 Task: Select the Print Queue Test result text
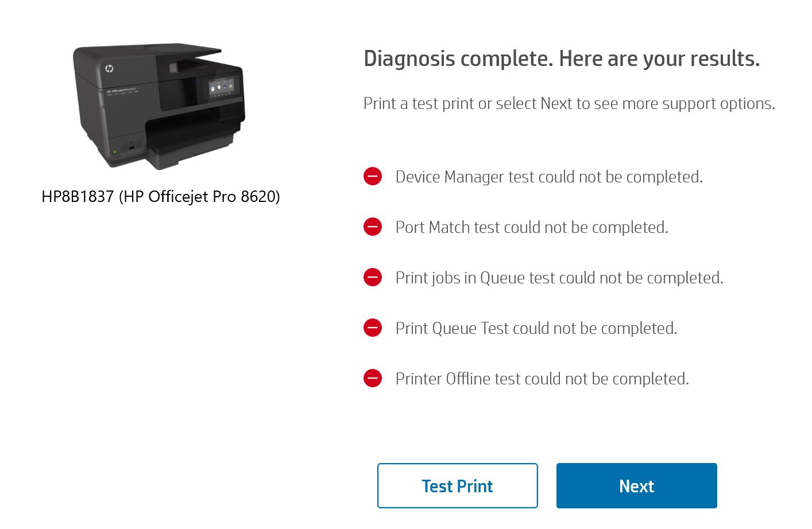536,328
